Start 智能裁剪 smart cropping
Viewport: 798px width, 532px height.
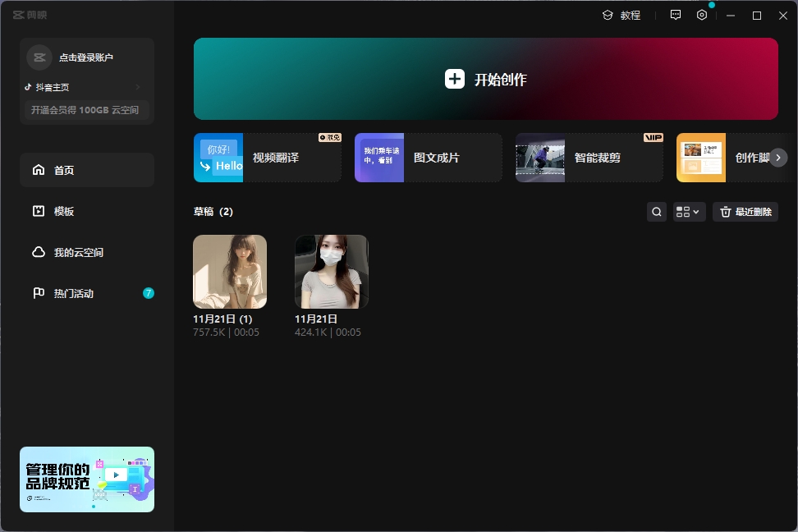[x=589, y=158]
